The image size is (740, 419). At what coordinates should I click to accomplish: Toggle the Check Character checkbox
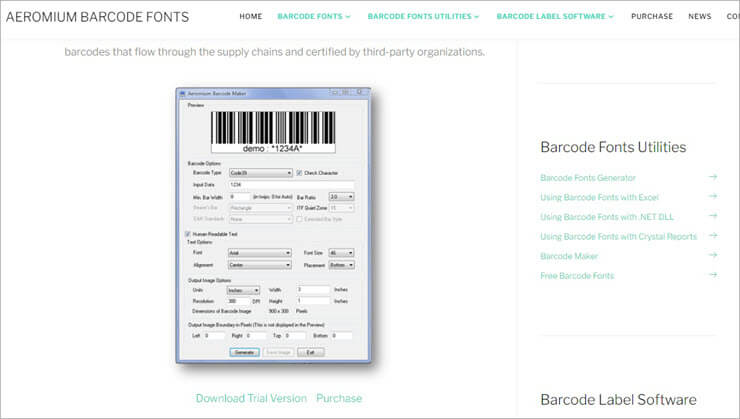point(299,173)
